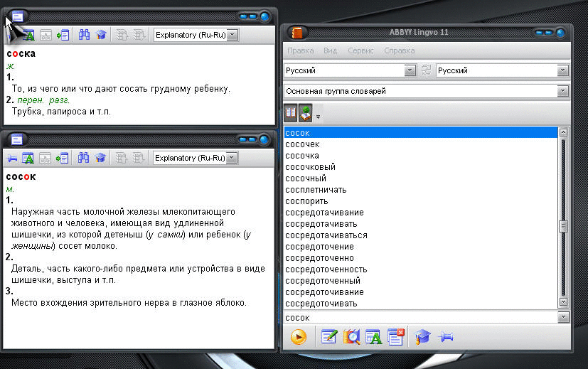Close the соска card window
Screen dimensions: 588x369
[264, 16]
